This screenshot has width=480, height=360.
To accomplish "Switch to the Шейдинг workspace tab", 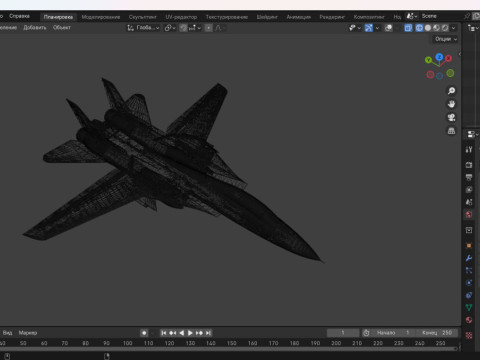I will pyautogui.click(x=267, y=17).
